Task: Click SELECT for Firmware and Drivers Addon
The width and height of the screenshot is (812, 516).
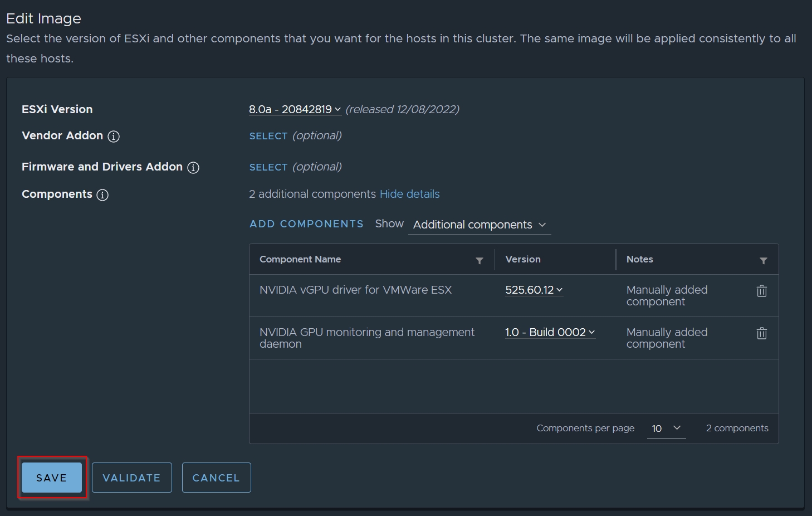Action: pyautogui.click(x=268, y=167)
